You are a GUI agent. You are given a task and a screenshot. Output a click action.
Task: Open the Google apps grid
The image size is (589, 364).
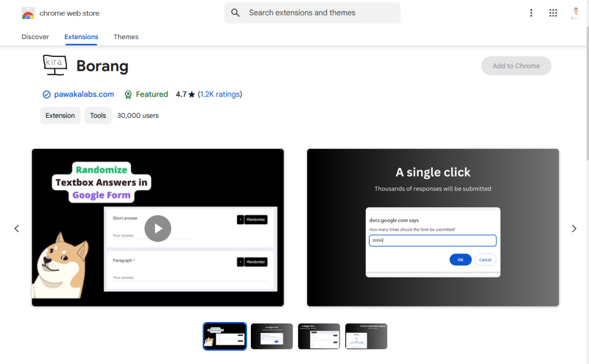point(553,13)
